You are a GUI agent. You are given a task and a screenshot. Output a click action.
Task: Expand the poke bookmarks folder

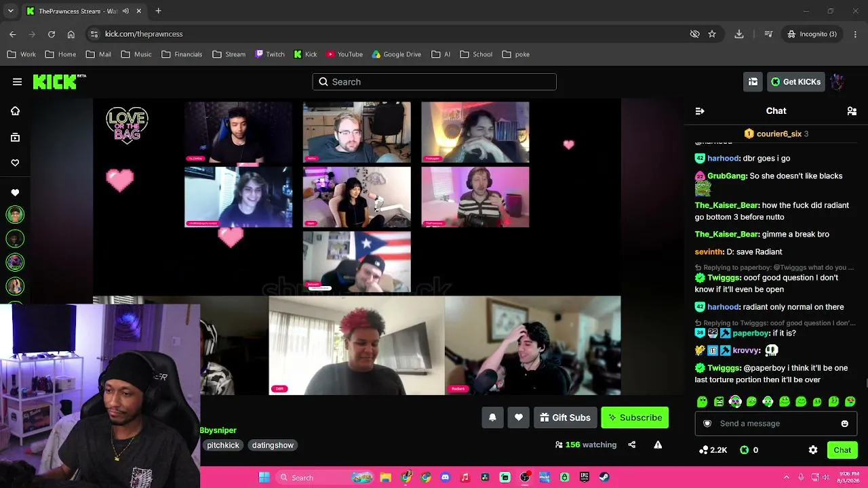coord(515,54)
